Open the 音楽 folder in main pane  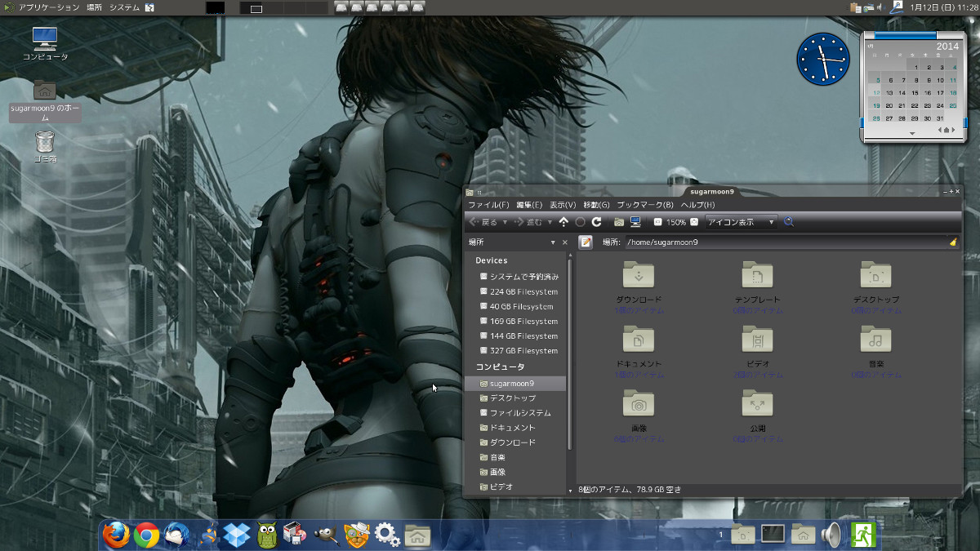point(876,339)
